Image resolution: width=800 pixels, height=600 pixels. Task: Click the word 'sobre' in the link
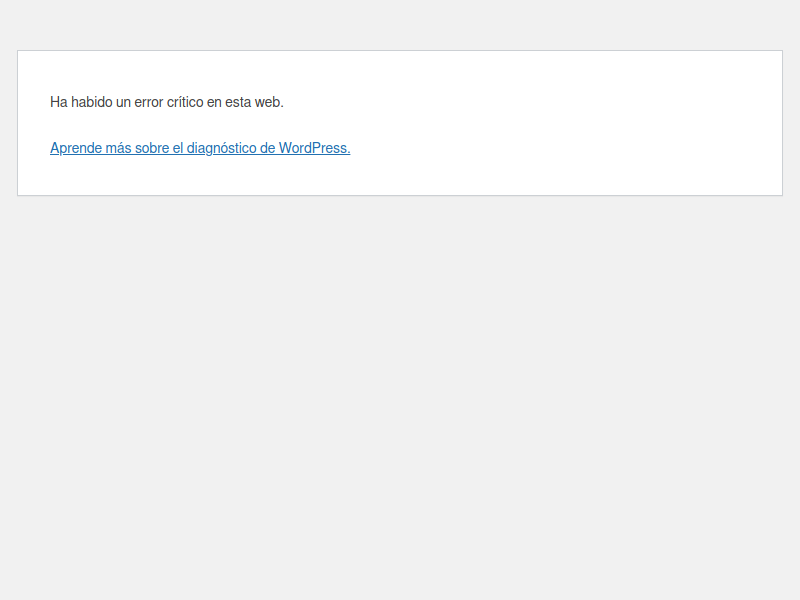click(152, 148)
